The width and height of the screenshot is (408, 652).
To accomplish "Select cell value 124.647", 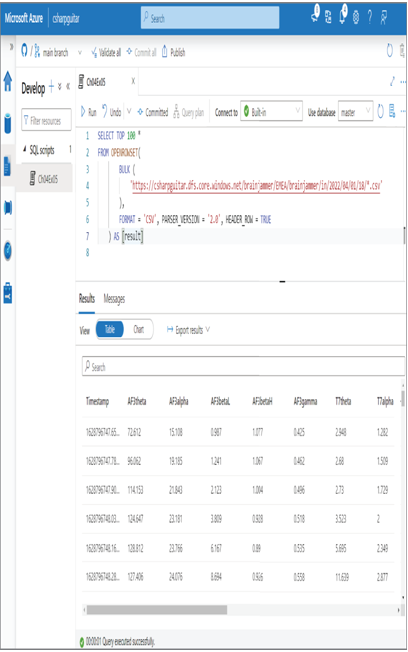I will tap(136, 519).
